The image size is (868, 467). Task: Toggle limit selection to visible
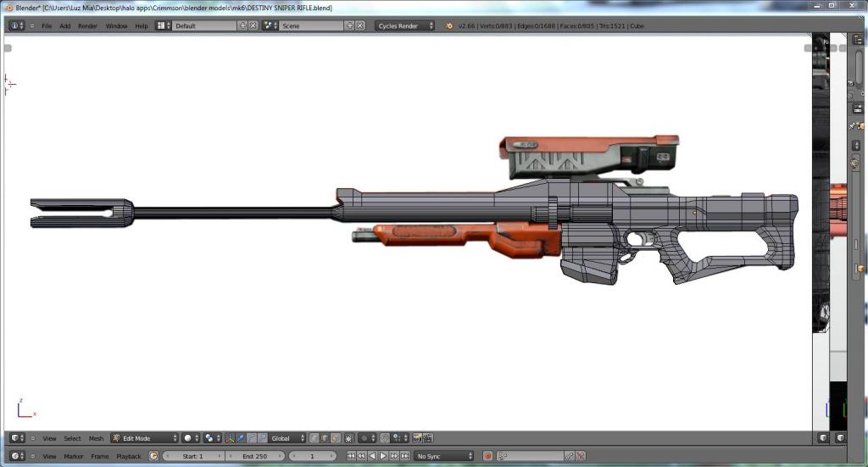tap(348, 437)
